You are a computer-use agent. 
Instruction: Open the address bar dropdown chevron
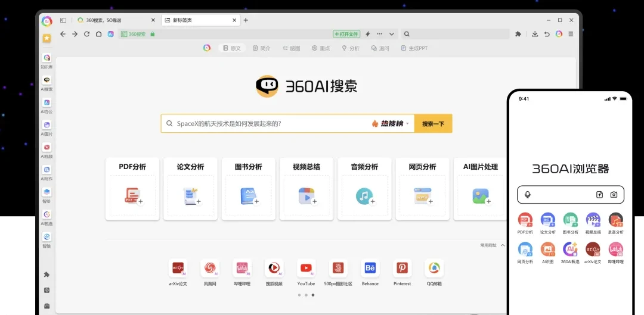pyautogui.click(x=392, y=34)
